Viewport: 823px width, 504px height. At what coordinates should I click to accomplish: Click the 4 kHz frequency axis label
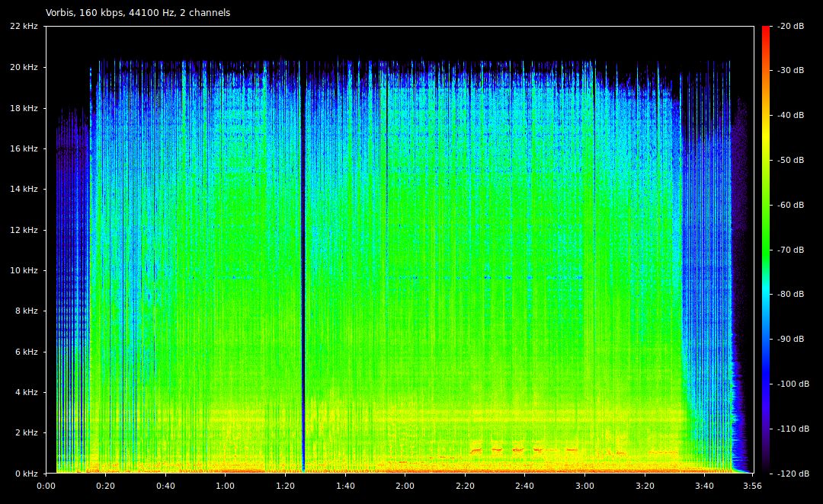(26, 392)
